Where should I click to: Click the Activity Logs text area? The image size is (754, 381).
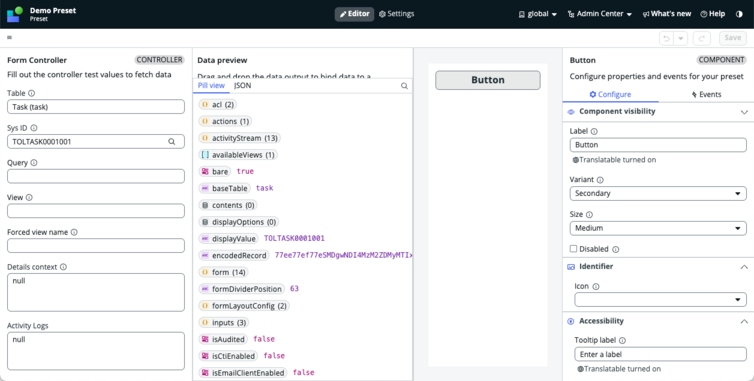coord(96,351)
